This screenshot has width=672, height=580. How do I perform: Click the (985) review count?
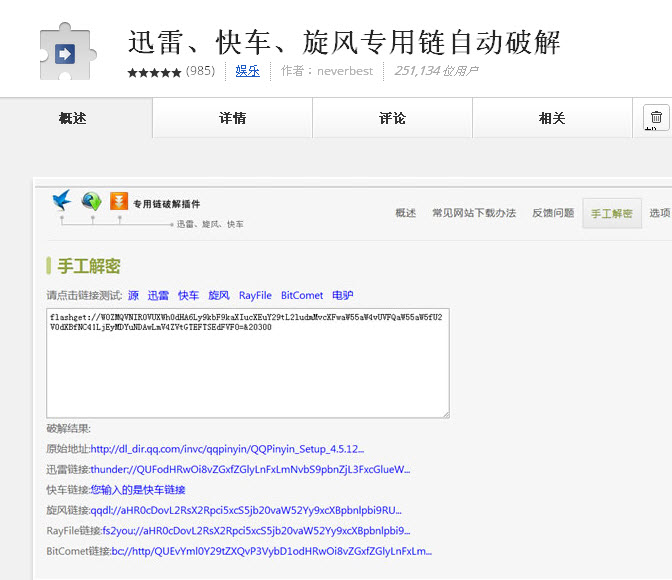click(200, 71)
